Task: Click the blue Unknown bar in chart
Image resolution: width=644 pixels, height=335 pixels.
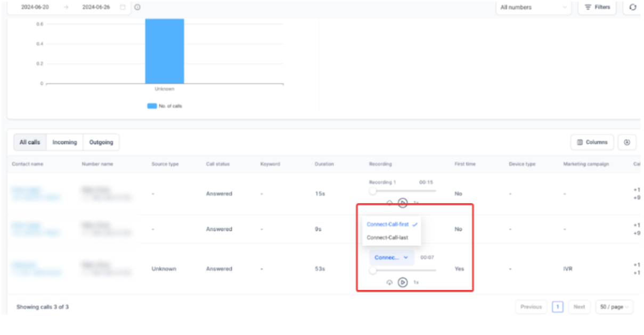Action: (x=165, y=51)
